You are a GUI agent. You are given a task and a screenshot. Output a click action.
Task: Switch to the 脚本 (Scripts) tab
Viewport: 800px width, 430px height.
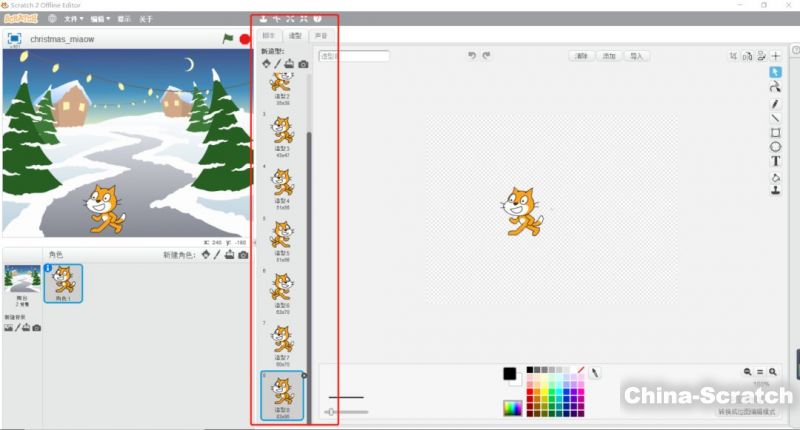268,36
